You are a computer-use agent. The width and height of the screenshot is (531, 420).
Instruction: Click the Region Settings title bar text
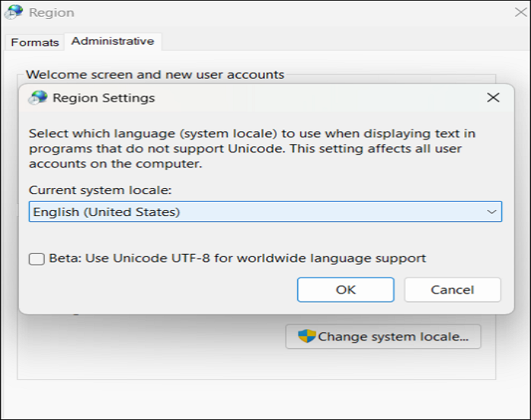coord(104,98)
